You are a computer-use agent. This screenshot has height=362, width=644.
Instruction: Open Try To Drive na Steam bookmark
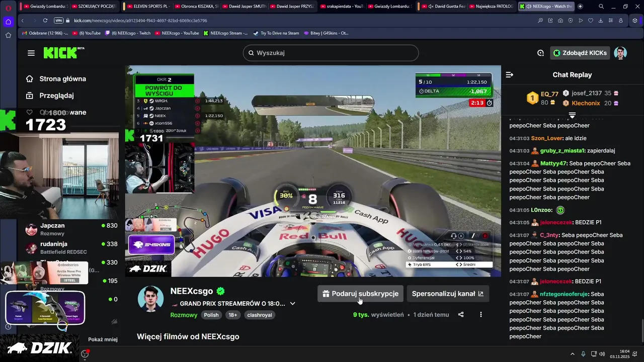[x=276, y=33]
